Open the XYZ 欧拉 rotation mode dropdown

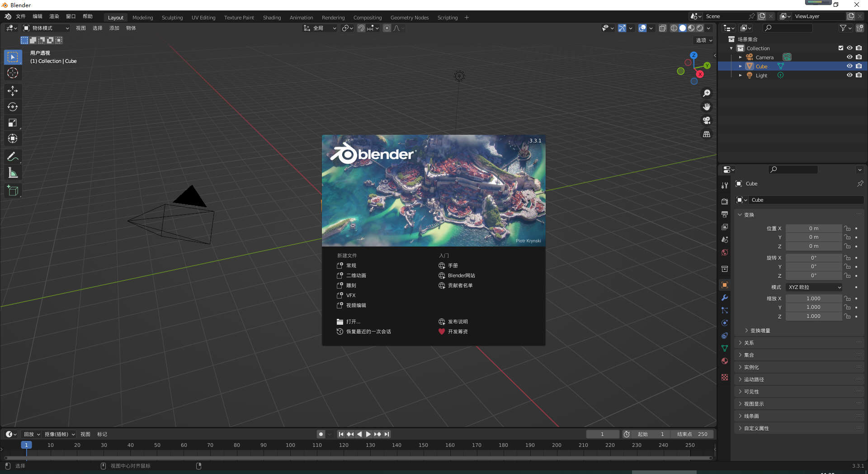tap(813, 287)
